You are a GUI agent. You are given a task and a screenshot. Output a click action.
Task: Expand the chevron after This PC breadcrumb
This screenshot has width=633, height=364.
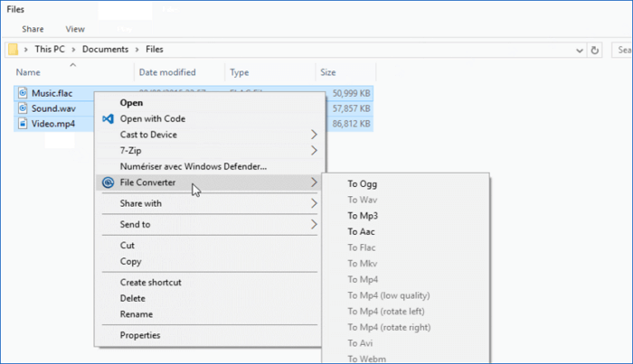pos(76,50)
